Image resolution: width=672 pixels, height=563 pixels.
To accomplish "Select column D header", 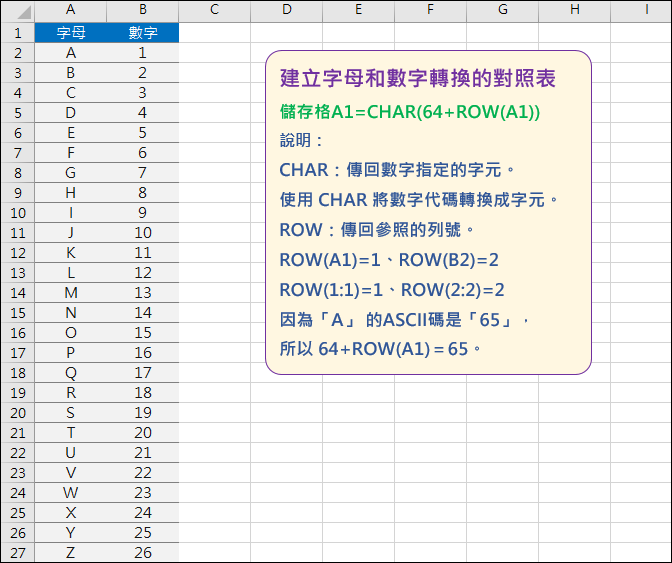I will [x=287, y=10].
